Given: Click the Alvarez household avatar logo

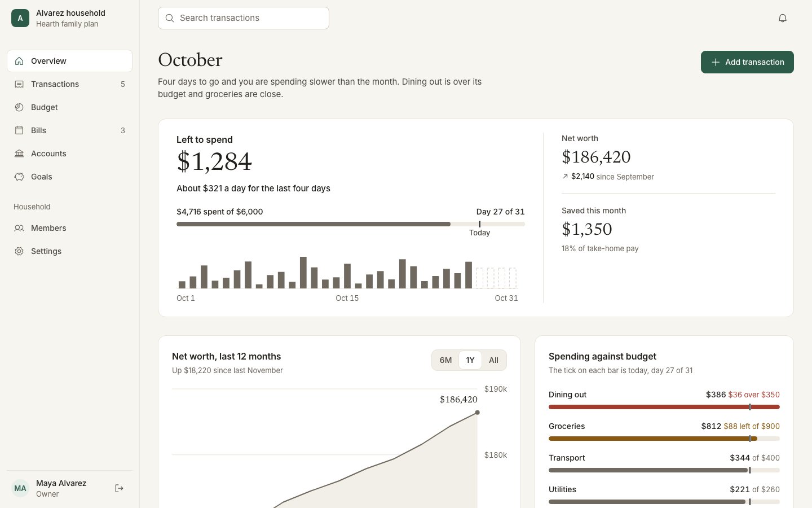Looking at the screenshot, I should 20,18.
